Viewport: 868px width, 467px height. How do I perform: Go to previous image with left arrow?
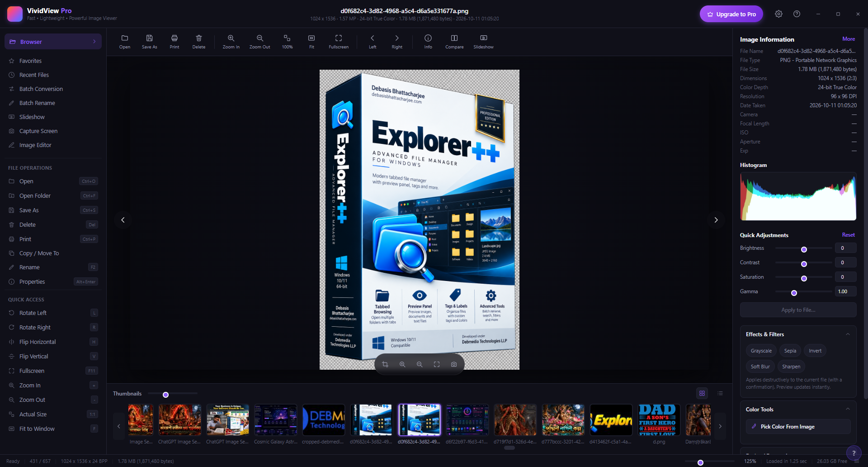pos(123,220)
